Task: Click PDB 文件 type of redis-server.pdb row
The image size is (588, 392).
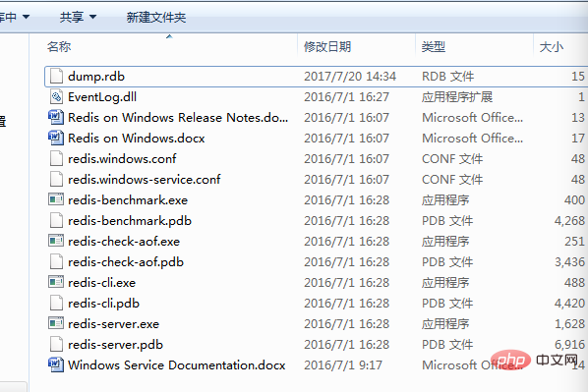Action: point(447,345)
